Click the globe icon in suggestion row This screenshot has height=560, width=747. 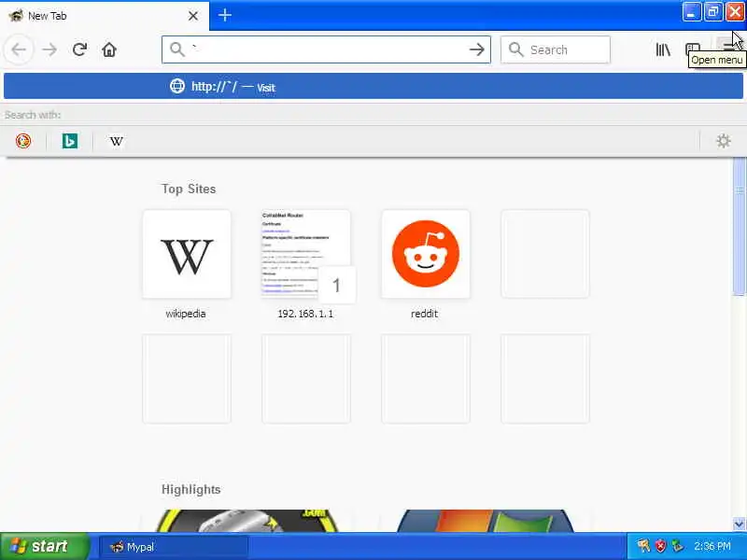pyautogui.click(x=177, y=86)
